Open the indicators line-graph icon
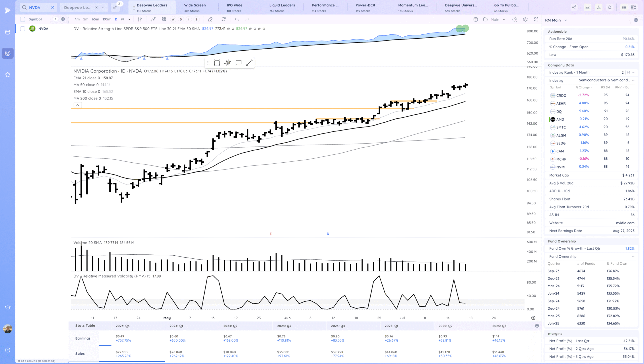This screenshot has height=364, width=644. tap(153, 19)
